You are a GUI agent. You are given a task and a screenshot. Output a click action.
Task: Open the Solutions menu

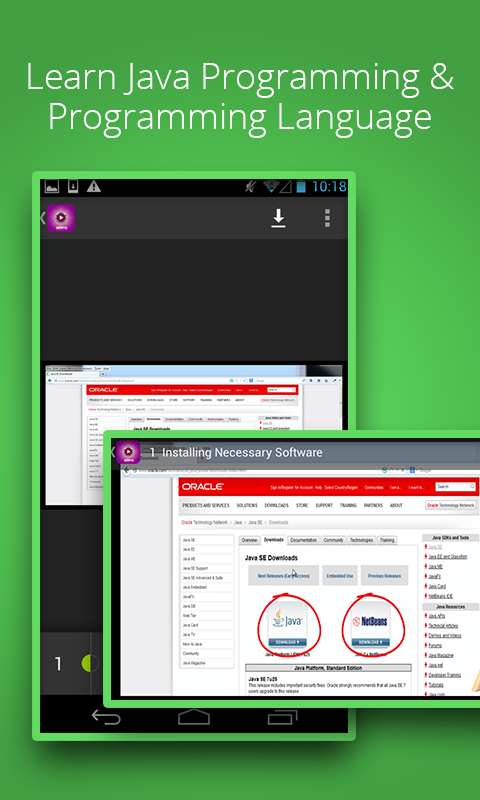click(247, 505)
